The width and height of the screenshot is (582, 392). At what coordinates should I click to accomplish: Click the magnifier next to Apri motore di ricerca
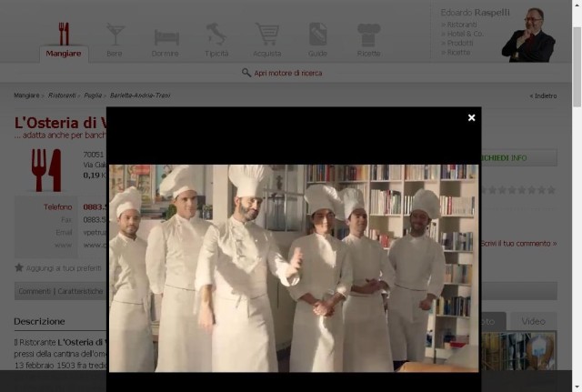(246, 73)
